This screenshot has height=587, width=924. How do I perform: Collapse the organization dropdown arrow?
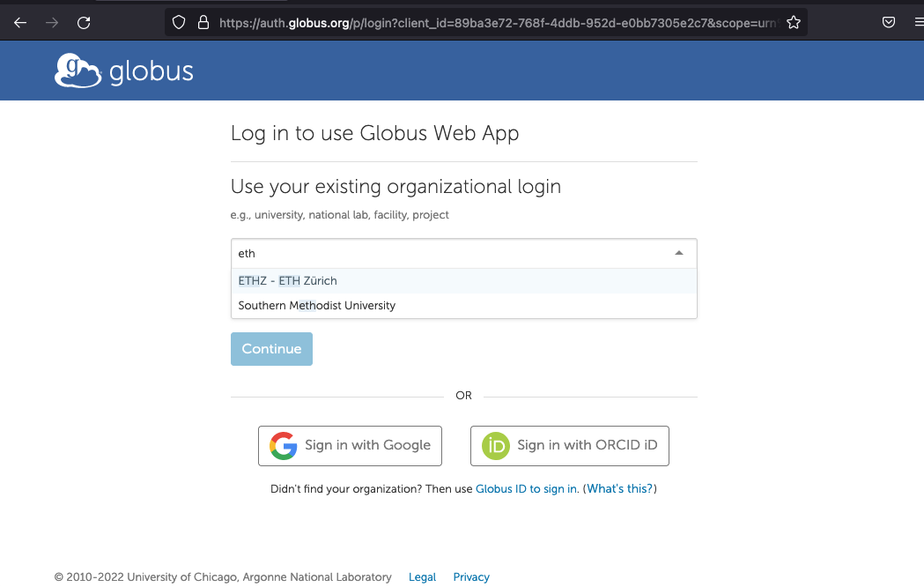click(679, 254)
